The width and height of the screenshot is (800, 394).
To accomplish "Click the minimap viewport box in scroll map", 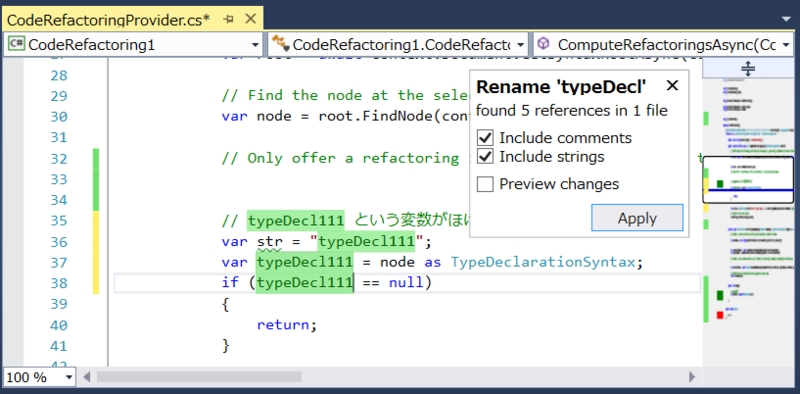I will coord(748,180).
